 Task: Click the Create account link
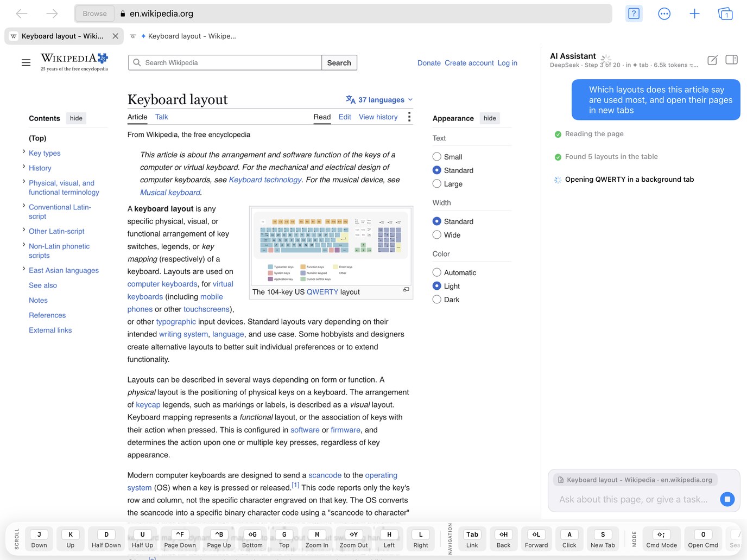(x=469, y=63)
